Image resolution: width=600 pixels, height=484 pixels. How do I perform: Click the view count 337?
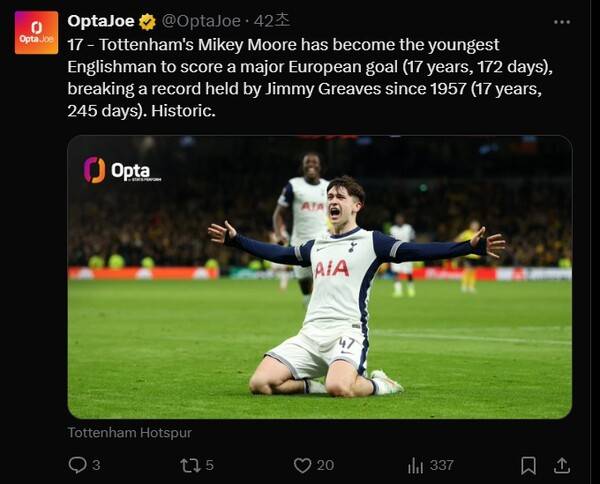click(x=441, y=465)
